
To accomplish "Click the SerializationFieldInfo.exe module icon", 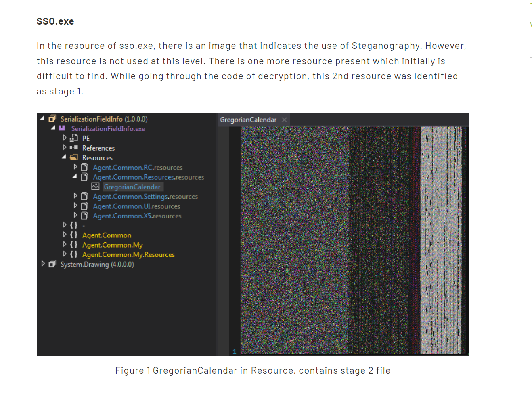I will coord(62,128).
